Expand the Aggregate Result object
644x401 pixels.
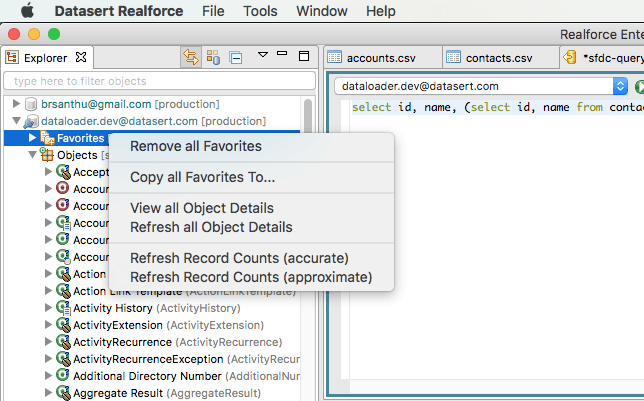coord(48,392)
